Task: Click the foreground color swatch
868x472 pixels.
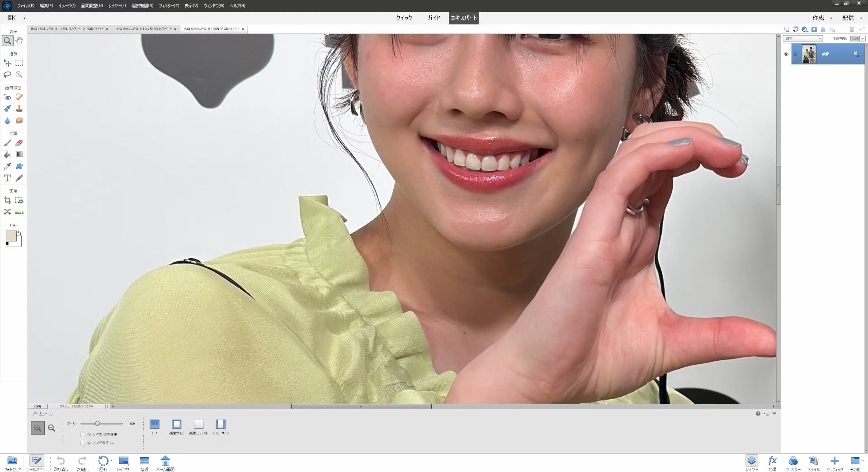Action: coord(11,236)
